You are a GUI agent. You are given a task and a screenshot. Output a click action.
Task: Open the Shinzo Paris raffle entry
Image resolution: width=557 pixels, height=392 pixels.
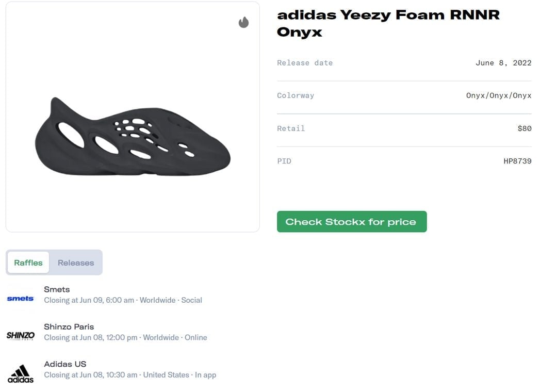coord(69,326)
